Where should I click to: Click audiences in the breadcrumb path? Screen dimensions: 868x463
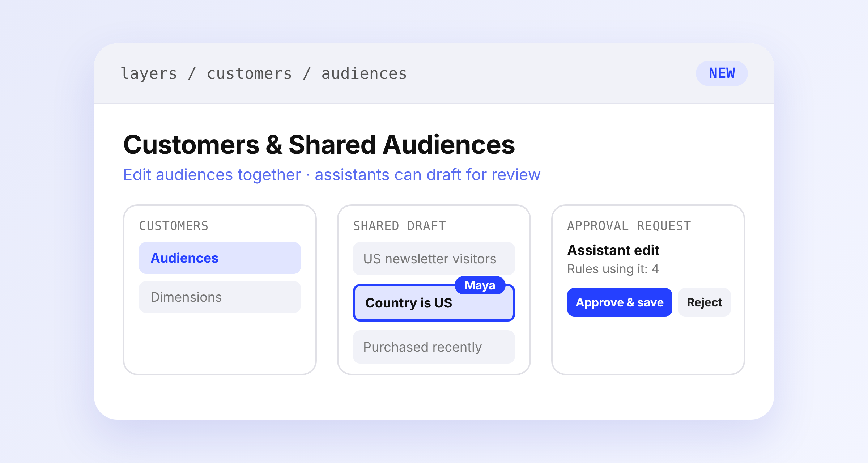point(364,73)
